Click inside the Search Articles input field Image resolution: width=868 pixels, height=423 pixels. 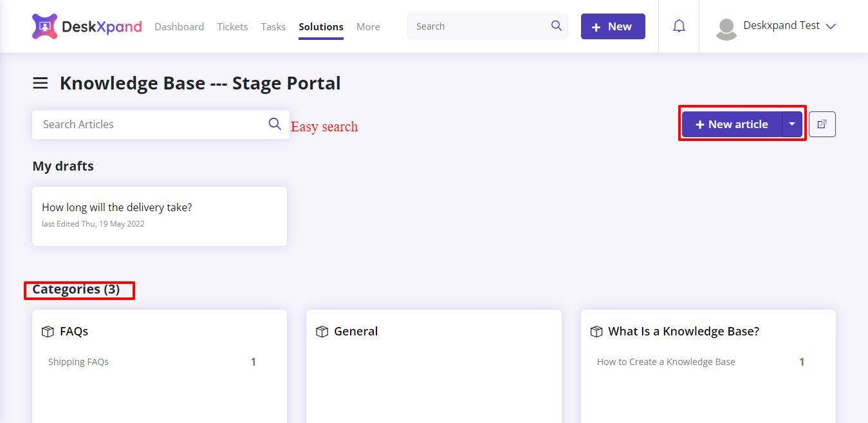[129, 124]
